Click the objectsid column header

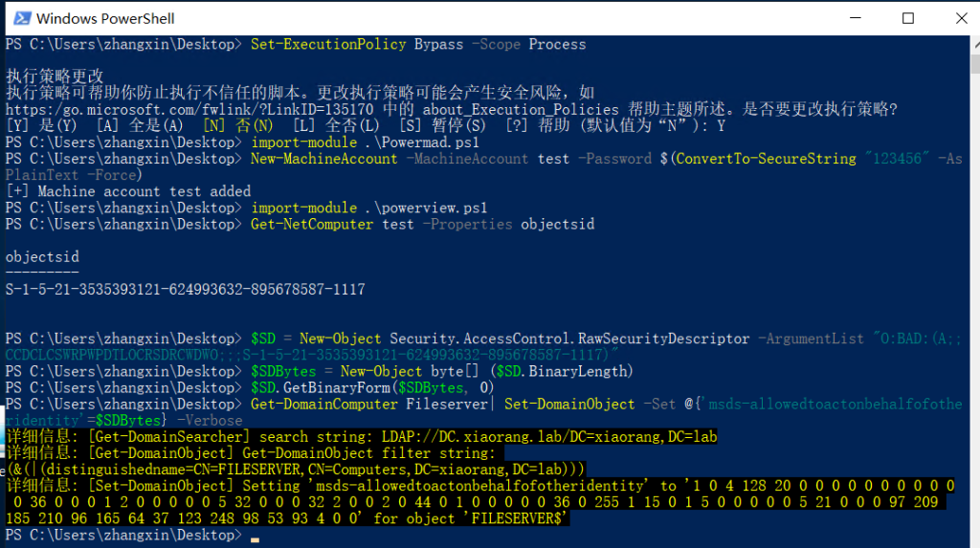(42, 257)
